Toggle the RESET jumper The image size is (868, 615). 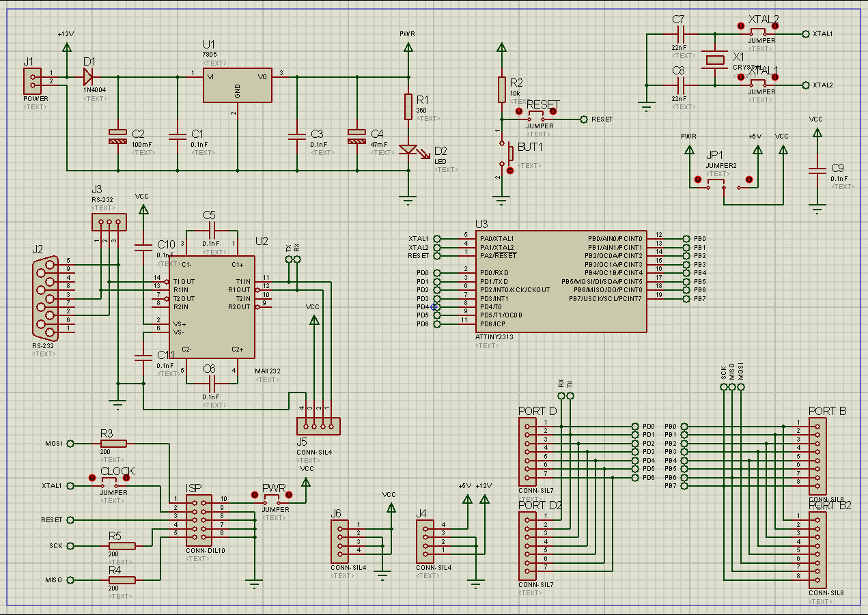[536, 119]
